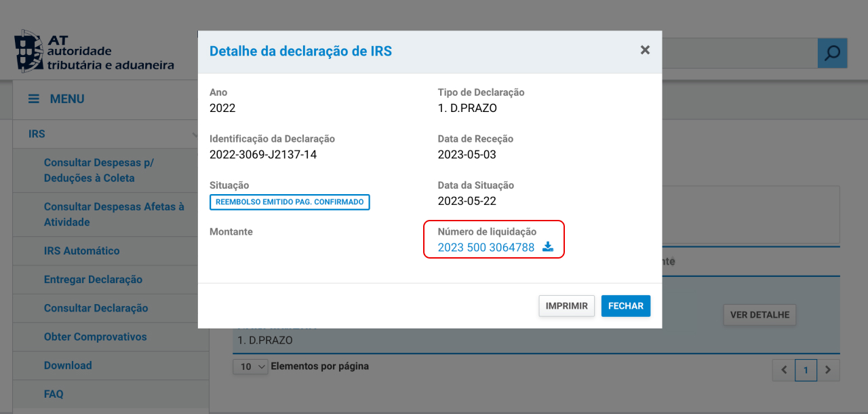Click the IMPRIMIR button to print
The height and width of the screenshot is (414, 868).
click(566, 305)
